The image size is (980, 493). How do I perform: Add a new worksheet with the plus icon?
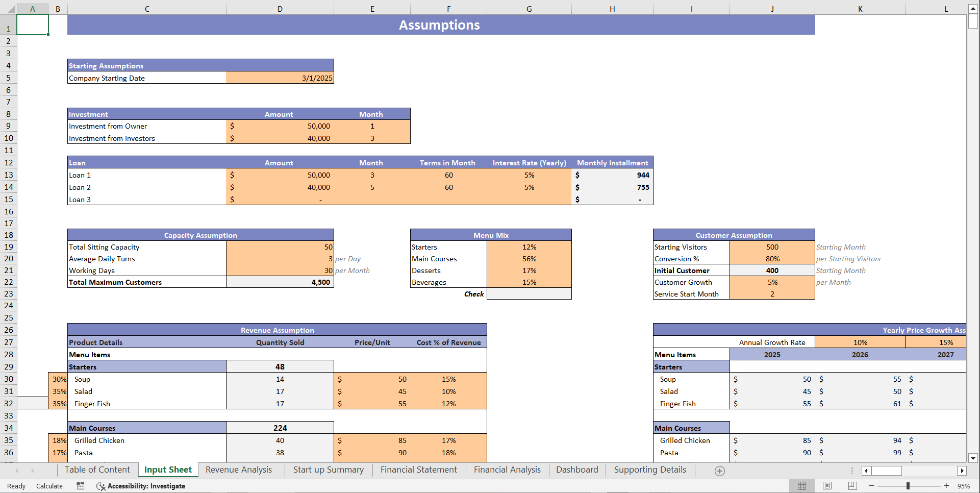point(719,471)
